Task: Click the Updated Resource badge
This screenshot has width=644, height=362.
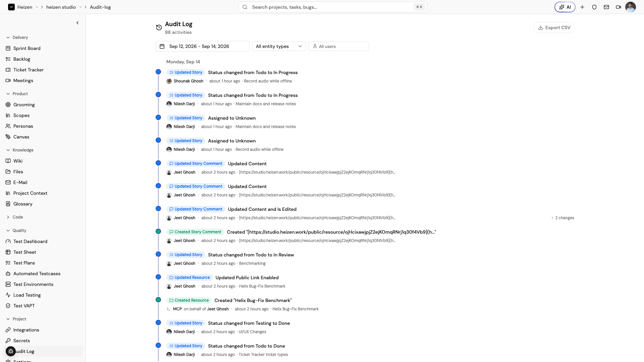Action: pos(190,278)
